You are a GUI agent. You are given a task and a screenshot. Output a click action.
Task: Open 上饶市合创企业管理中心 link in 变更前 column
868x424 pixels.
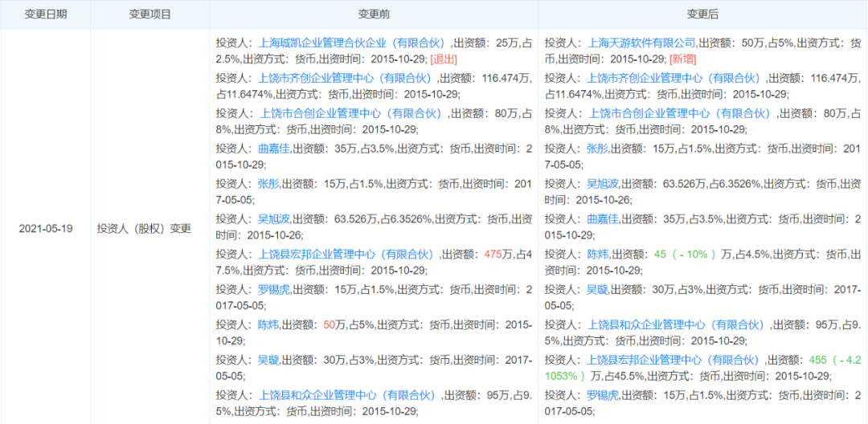pos(351,114)
